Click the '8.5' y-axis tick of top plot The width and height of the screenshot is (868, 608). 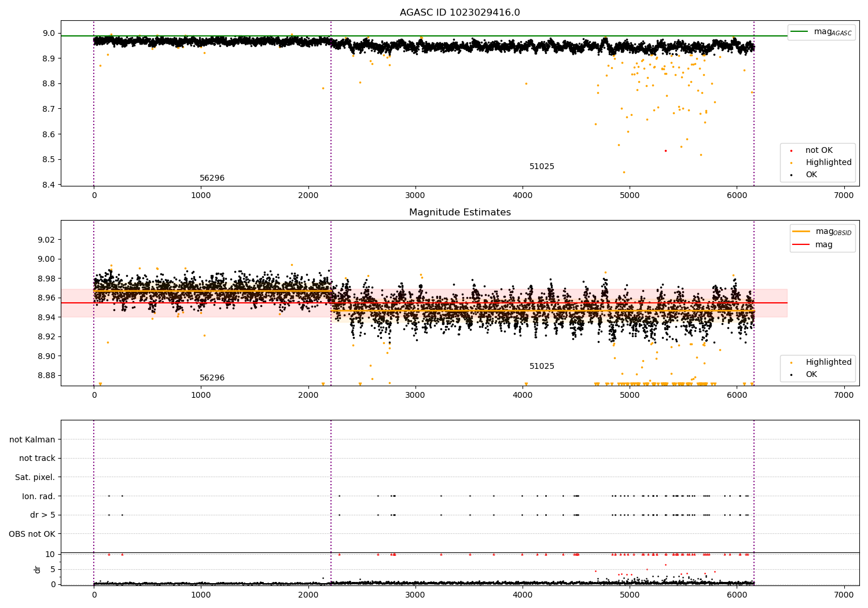tap(49, 160)
